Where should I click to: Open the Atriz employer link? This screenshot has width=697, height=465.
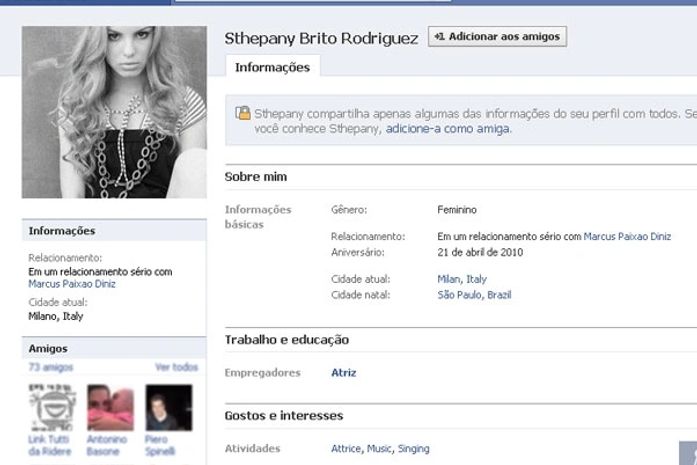tap(344, 373)
